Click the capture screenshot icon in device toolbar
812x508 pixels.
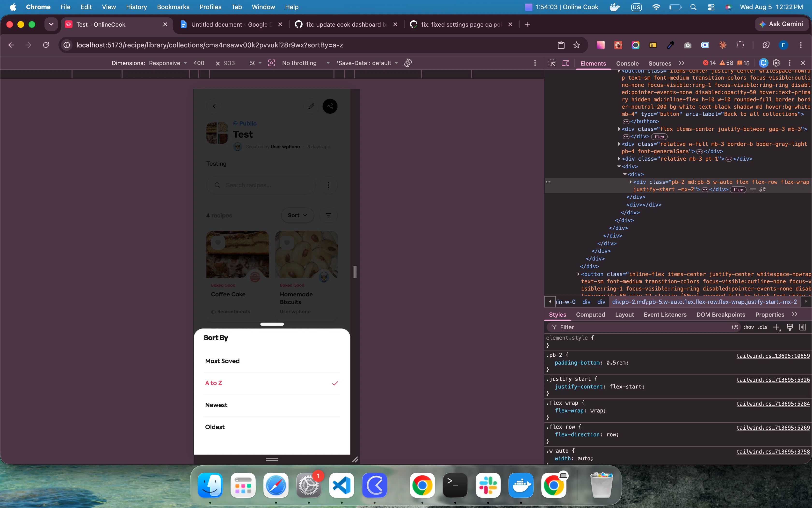271,63
